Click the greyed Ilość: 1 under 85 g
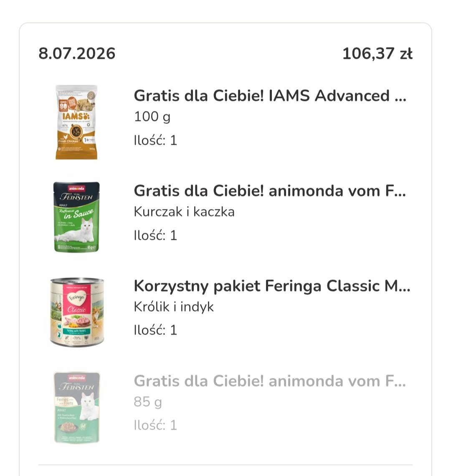Viewport: 451px width, 476px height. tap(155, 425)
